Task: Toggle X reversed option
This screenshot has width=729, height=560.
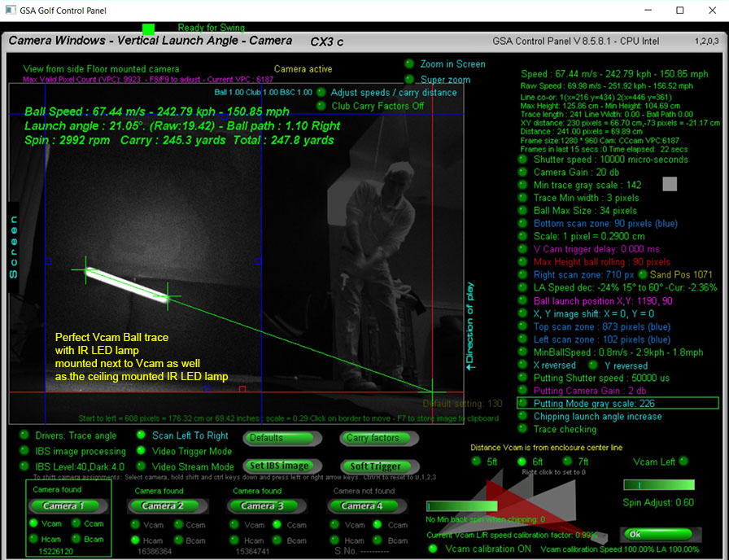Action: point(522,365)
